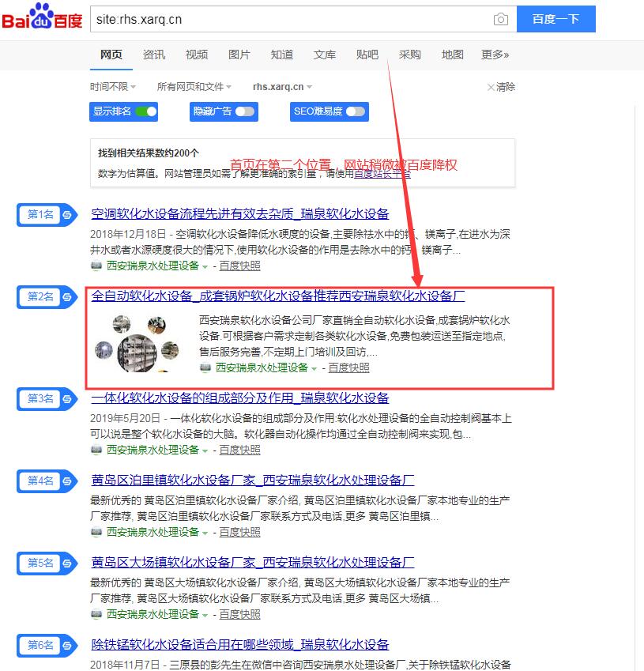Click the 第4名 rank badge icon
This screenshot has width=644, height=671.
[x=47, y=481]
